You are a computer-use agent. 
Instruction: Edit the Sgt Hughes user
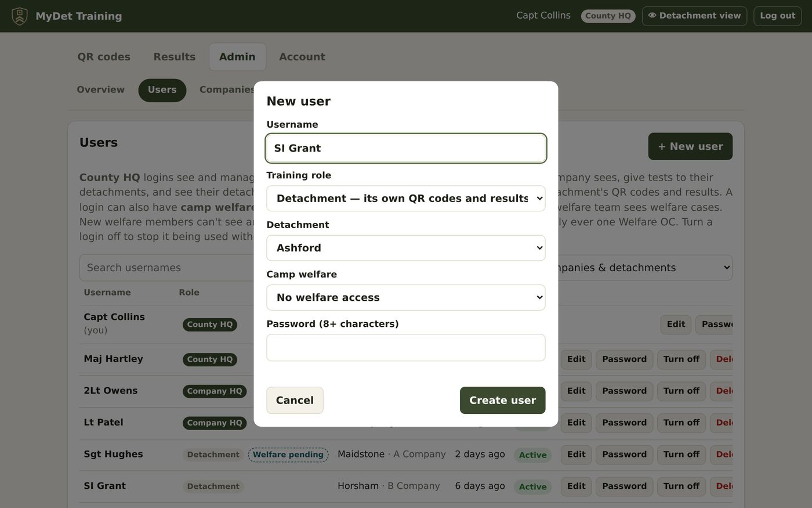pyautogui.click(x=577, y=455)
